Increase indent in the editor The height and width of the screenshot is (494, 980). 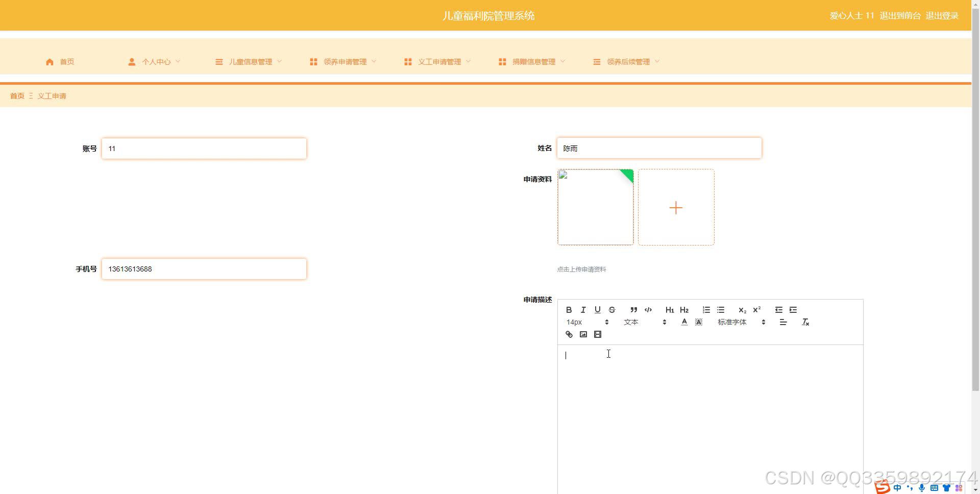point(793,310)
